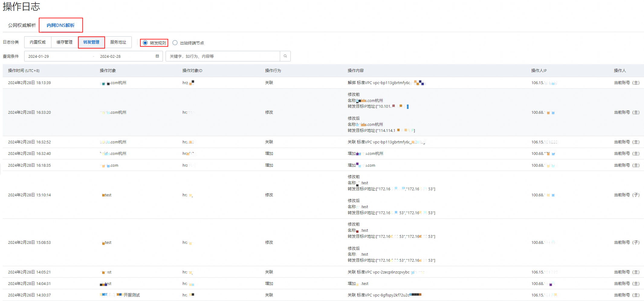The width and height of the screenshot is (644, 301).
Task: Click operator IP 100.68 in the 16:18:35 row
Action: tap(543, 165)
